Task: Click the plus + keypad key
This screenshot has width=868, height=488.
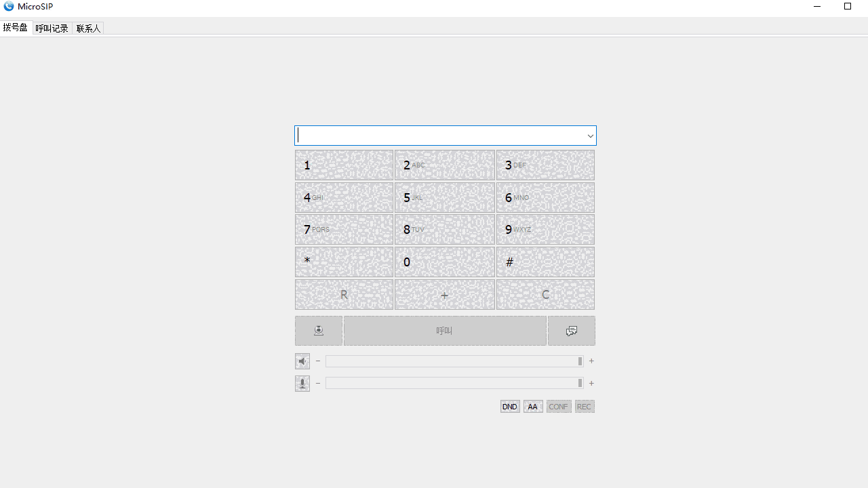Action: (x=445, y=295)
